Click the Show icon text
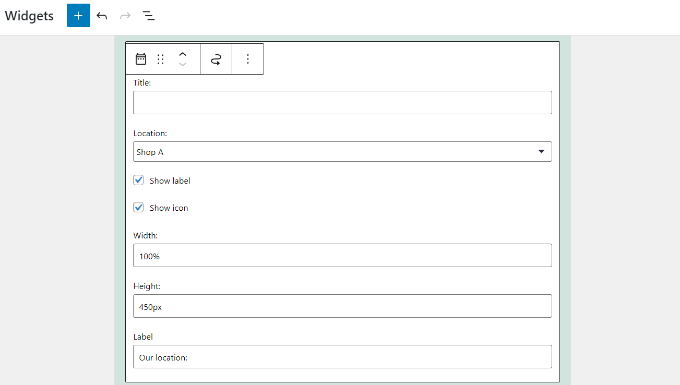680x385 pixels. click(169, 208)
